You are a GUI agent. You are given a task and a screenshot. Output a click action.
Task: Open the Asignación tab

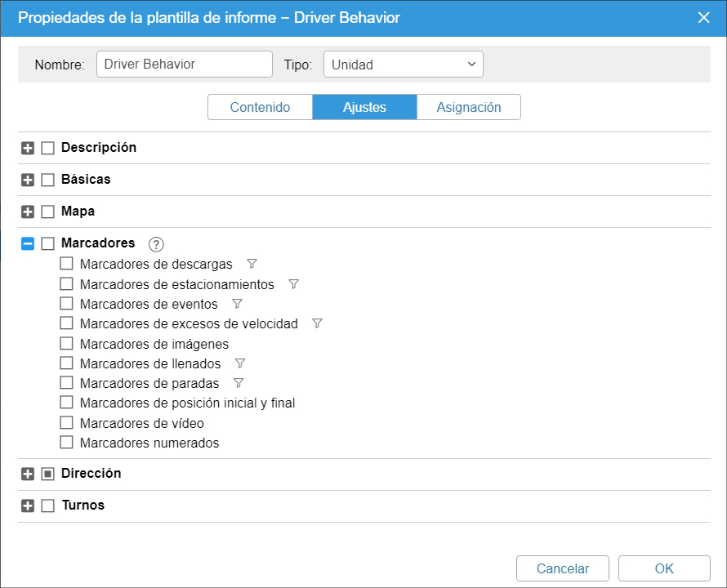click(469, 107)
